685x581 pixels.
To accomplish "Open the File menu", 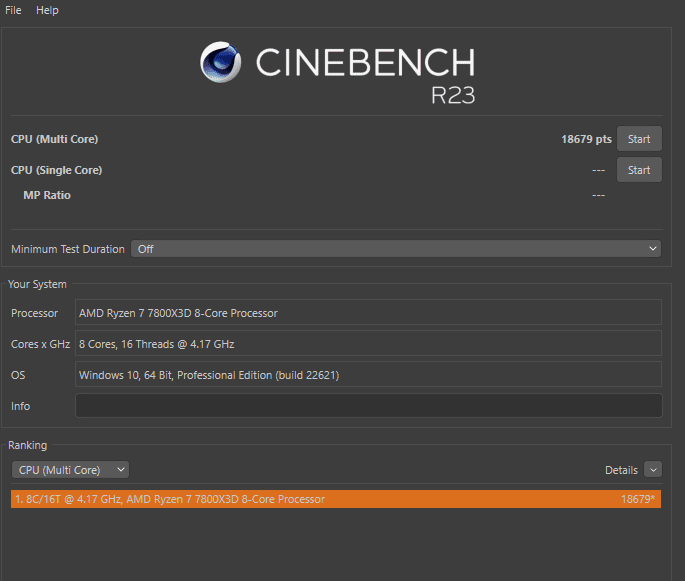I will [13, 10].
